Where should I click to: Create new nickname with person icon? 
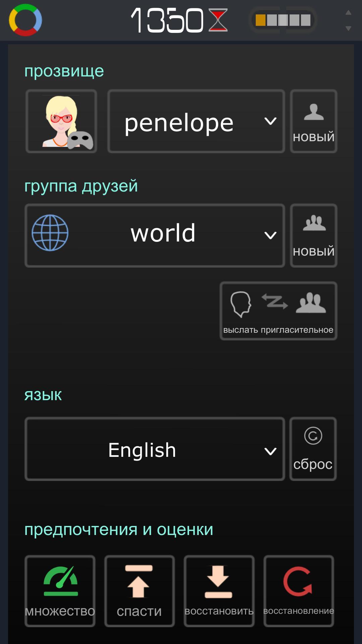(x=313, y=121)
